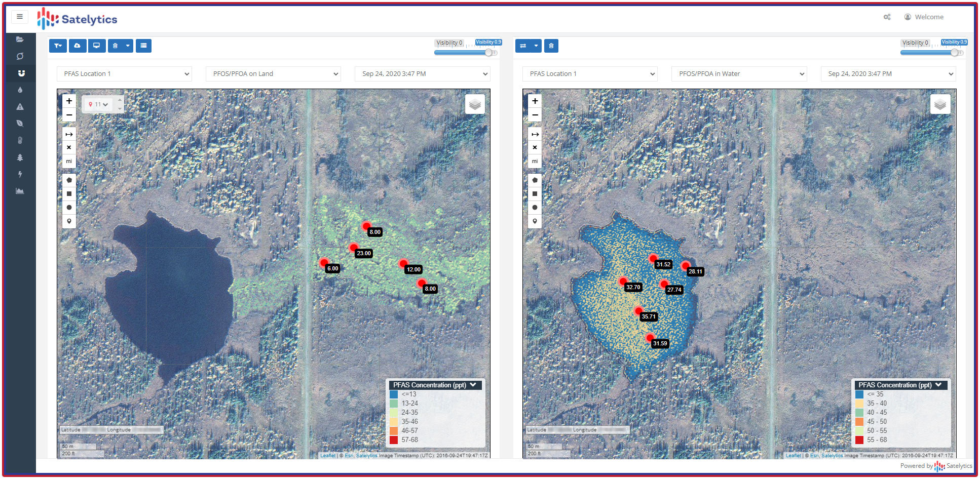The height and width of the screenshot is (479, 980).
Task: Click the cloud download button
Action: pyautogui.click(x=77, y=46)
